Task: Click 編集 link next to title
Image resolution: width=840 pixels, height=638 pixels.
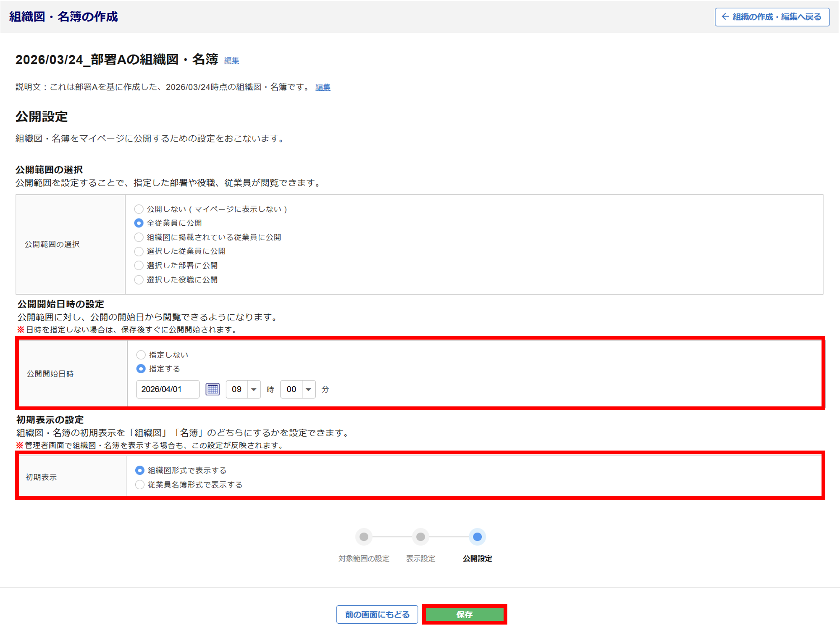Action: coord(231,61)
